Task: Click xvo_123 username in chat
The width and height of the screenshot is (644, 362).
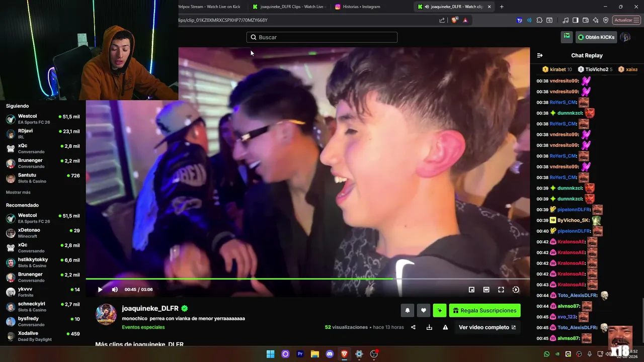Action: (566, 317)
